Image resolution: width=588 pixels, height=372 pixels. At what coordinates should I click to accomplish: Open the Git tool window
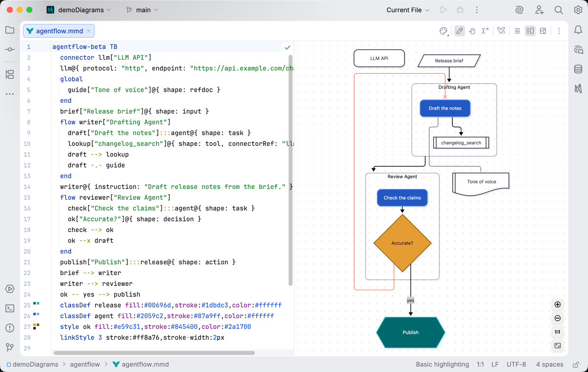click(10, 348)
